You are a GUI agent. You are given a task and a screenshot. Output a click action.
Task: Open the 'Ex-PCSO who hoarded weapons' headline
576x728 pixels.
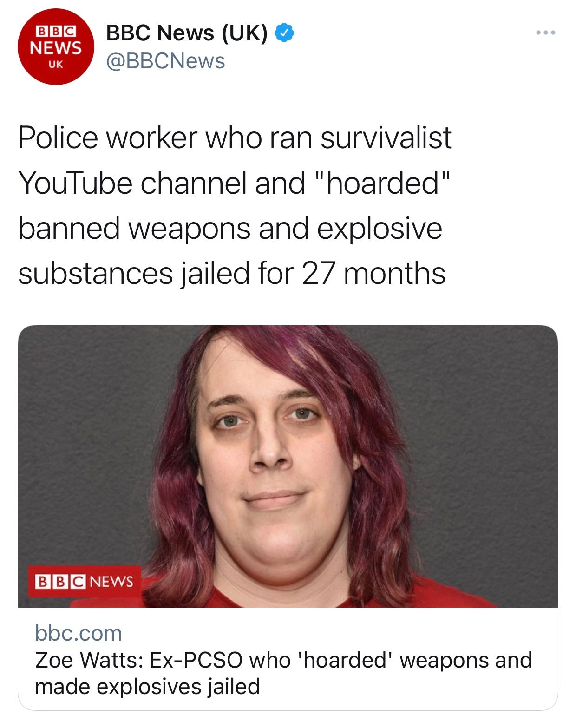click(x=283, y=673)
